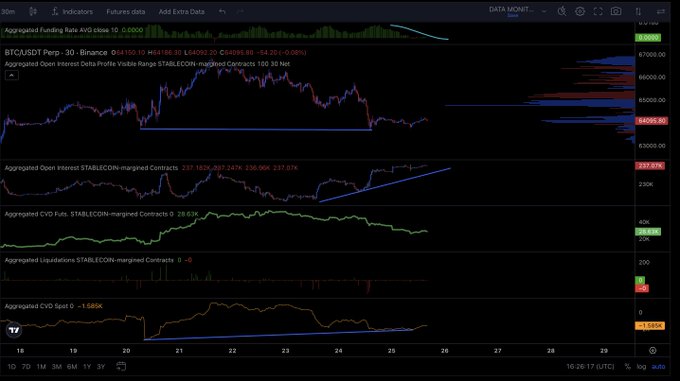Viewport: 680px width, 381px height.
Task: Open the Futures data menu
Action: coord(126,12)
